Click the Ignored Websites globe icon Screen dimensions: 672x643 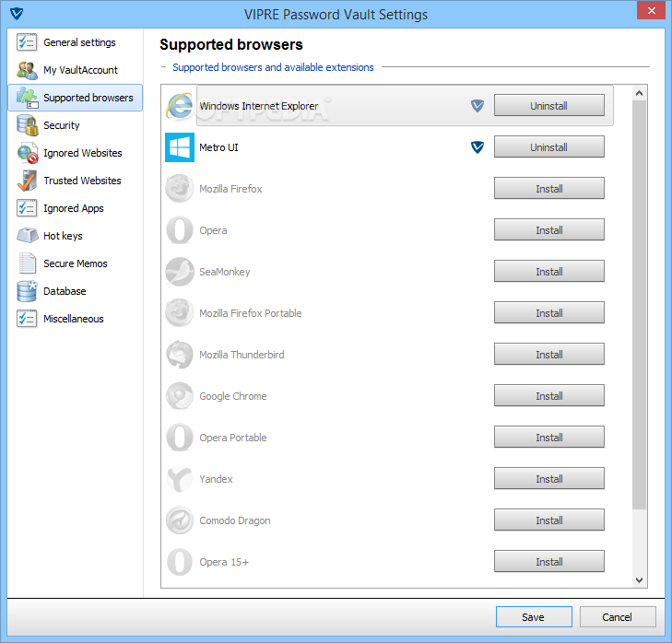pos(27,153)
